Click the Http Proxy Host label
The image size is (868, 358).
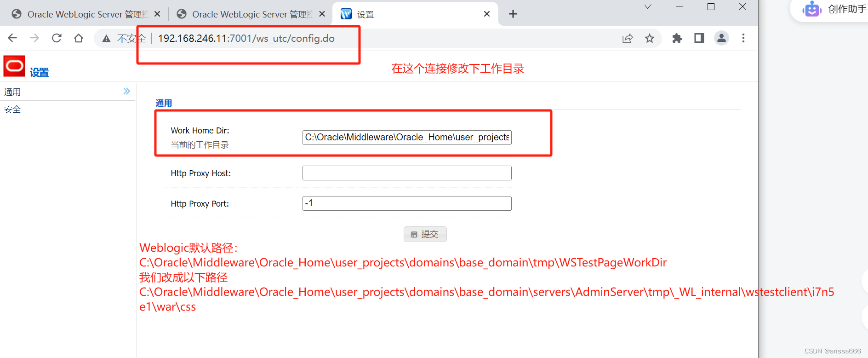pos(201,173)
